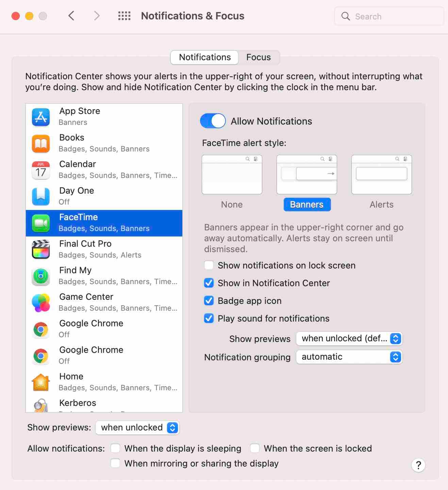The height and width of the screenshot is (490, 448).
Task: Click the help question mark button
Action: pos(418,465)
